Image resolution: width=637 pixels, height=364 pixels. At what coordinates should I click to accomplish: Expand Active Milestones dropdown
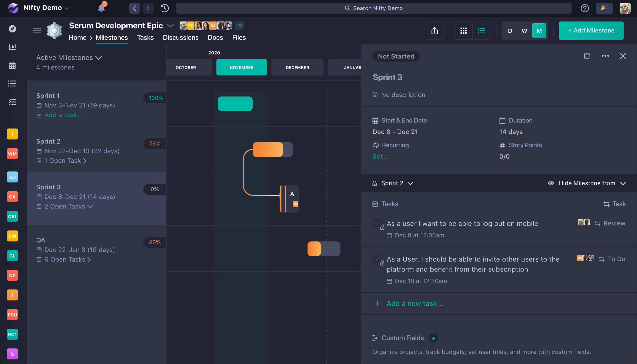tap(69, 57)
